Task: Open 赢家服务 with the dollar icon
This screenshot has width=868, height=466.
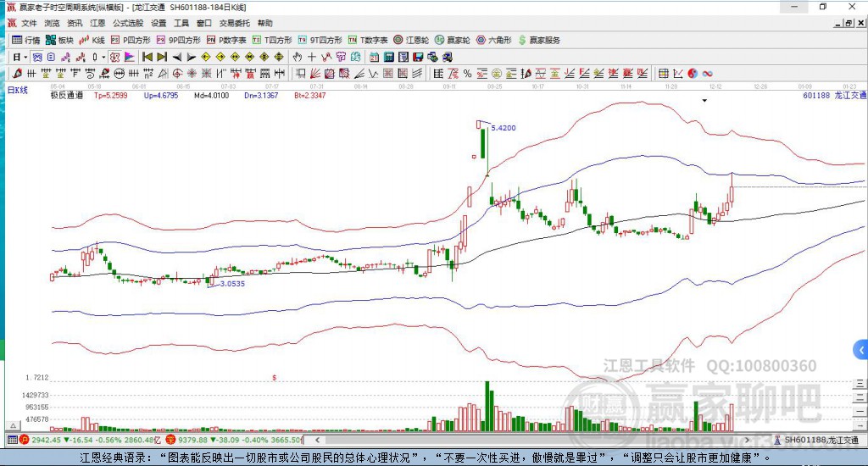Action: click(539, 40)
